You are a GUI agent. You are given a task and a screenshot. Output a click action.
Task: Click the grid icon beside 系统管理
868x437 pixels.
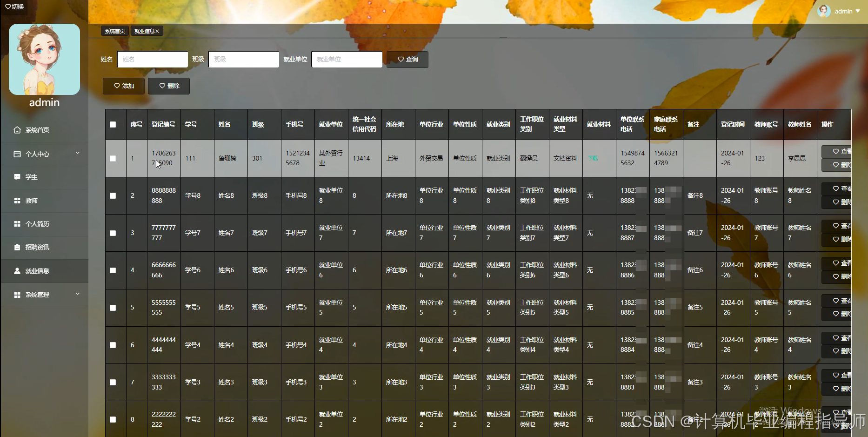pyautogui.click(x=17, y=295)
